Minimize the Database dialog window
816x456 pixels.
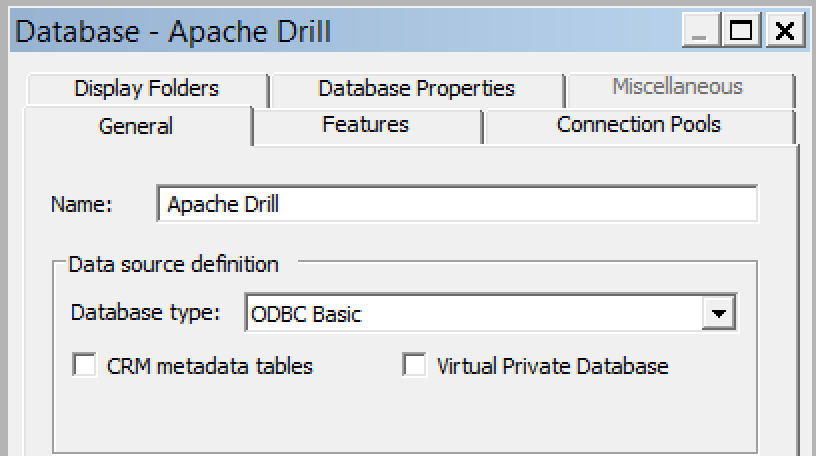(701, 31)
